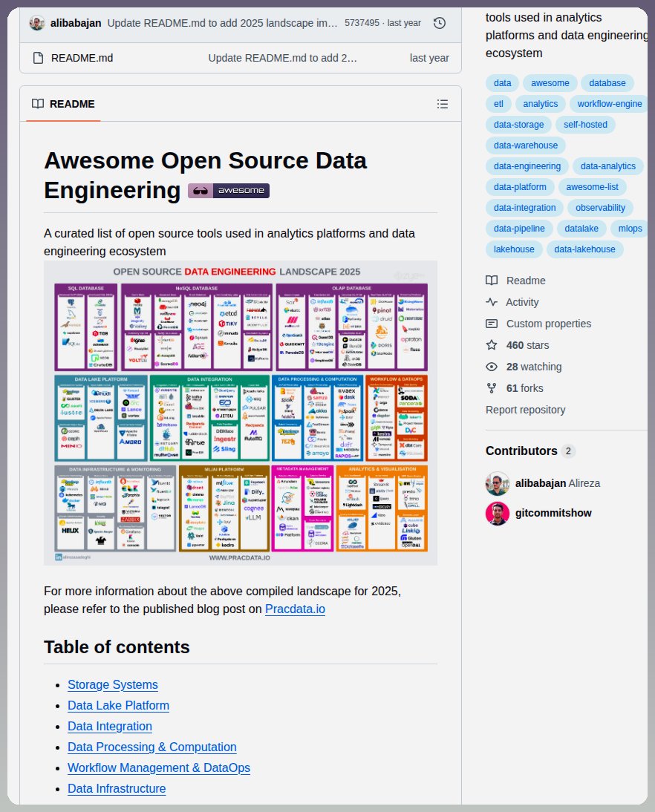The height and width of the screenshot is (812, 655).
Task: Jump to Data Integration section
Action: pyautogui.click(x=110, y=726)
